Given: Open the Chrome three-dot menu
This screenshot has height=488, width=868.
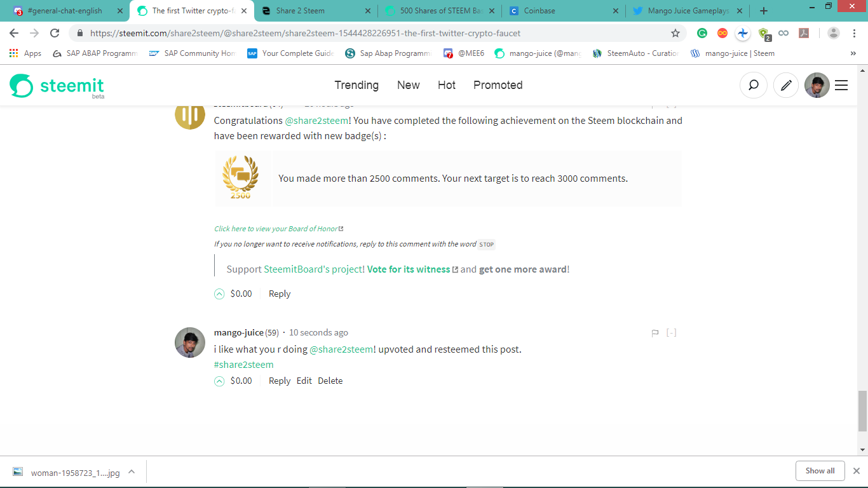Looking at the screenshot, I should click(x=855, y=33).
